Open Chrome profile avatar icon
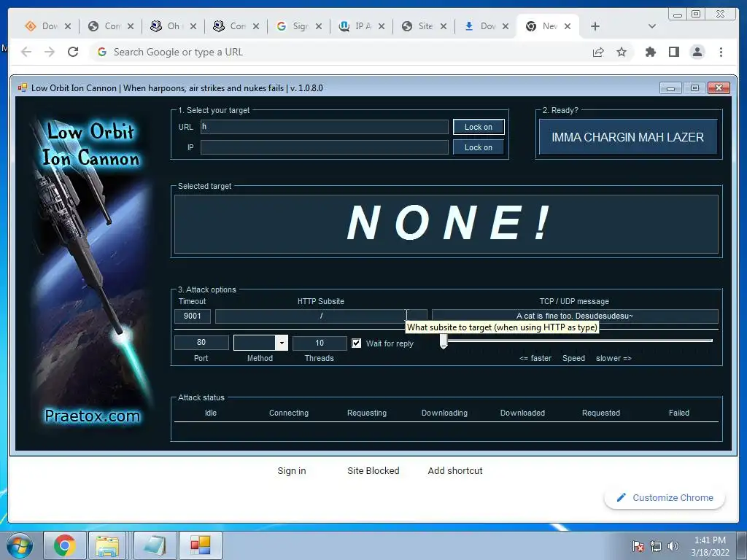 point(697,52)
